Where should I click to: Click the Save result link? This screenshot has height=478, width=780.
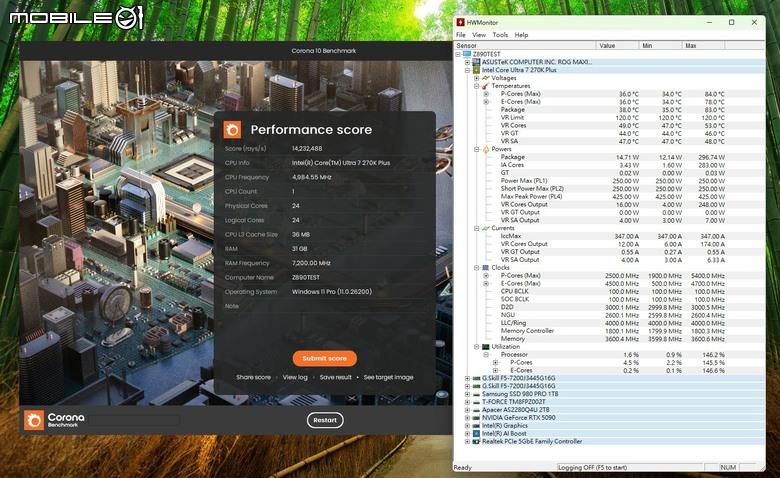click(x=335, y=377)
